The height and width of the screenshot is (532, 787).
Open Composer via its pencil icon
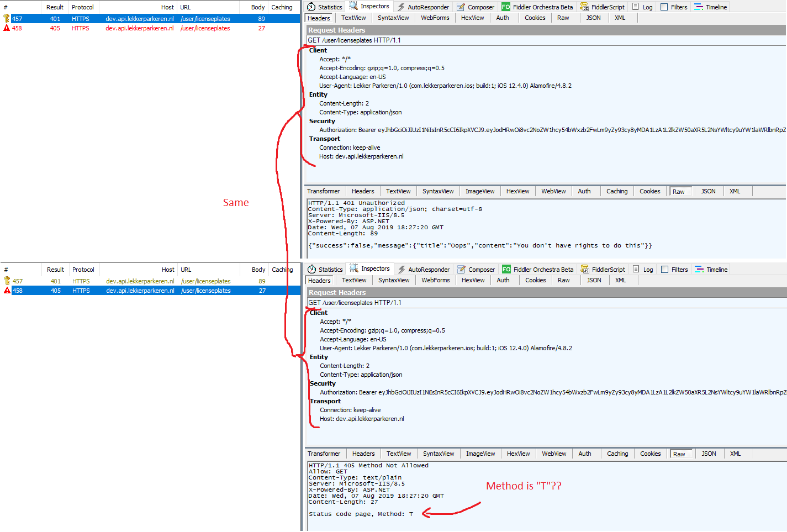coord(461,7)
